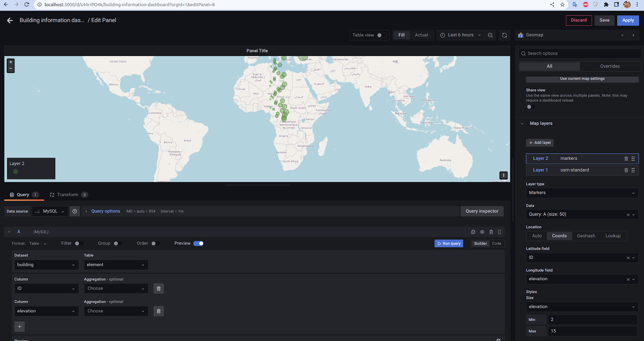Choose Auto location mode

(x=537, y=236)
